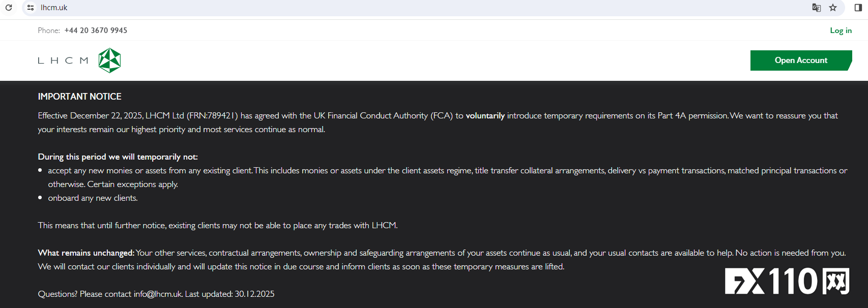This screenshot has height=308, width=868.
Task: Click the "What remains unchanged:" bold text
Action: pyautogui.click(x=86, y=253)
